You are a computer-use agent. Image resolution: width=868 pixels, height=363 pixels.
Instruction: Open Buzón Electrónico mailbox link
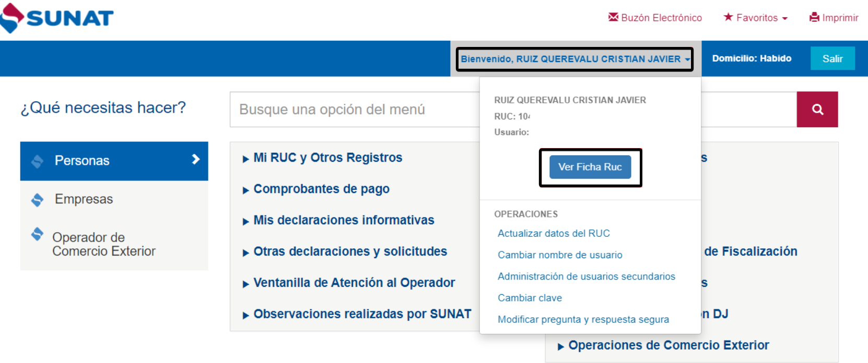[655, 18]
